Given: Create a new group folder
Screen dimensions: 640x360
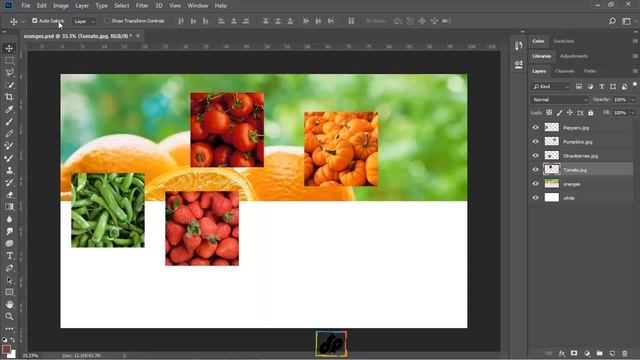Looking at the screenshot, I should (x=599, y=353).
